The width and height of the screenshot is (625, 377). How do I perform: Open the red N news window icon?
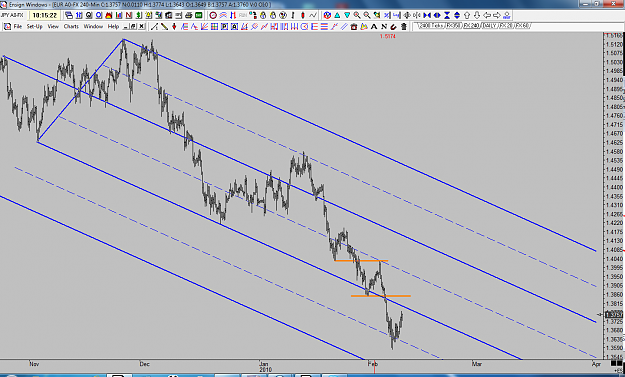coord(129,15)
